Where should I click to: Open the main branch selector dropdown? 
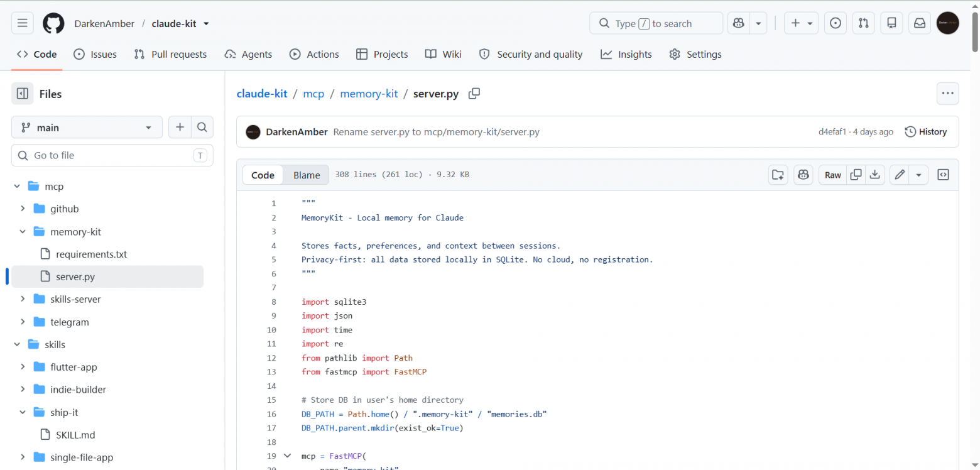click(87, 128)
